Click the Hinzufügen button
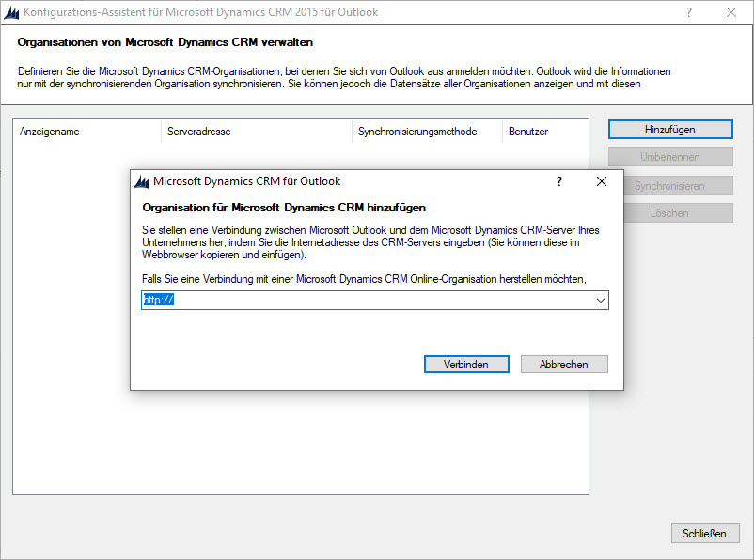 click(x=670, y=130)
